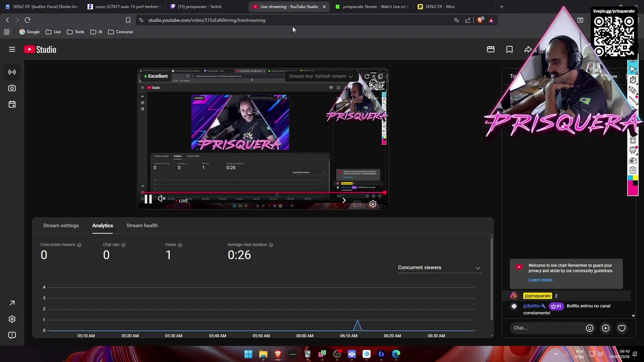Open the browser apps grid icon
Screen dimensions: 644x362
(7, 32)
